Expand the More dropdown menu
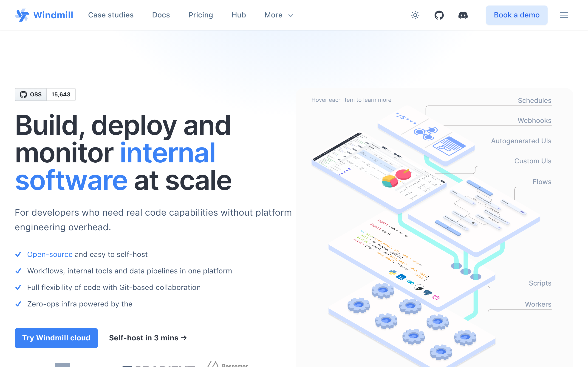The height and width of the screenshot is (367, 588). coord(273,15)
